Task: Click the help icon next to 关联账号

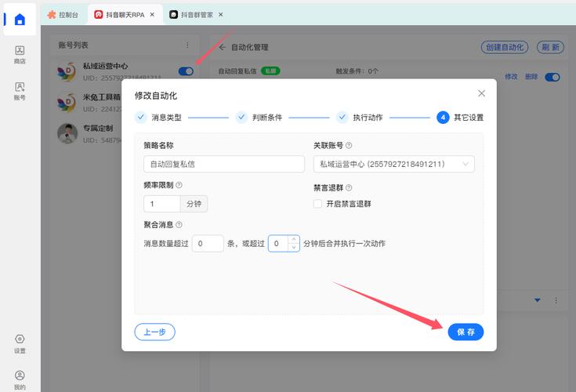Action: (x=349, y=146)
